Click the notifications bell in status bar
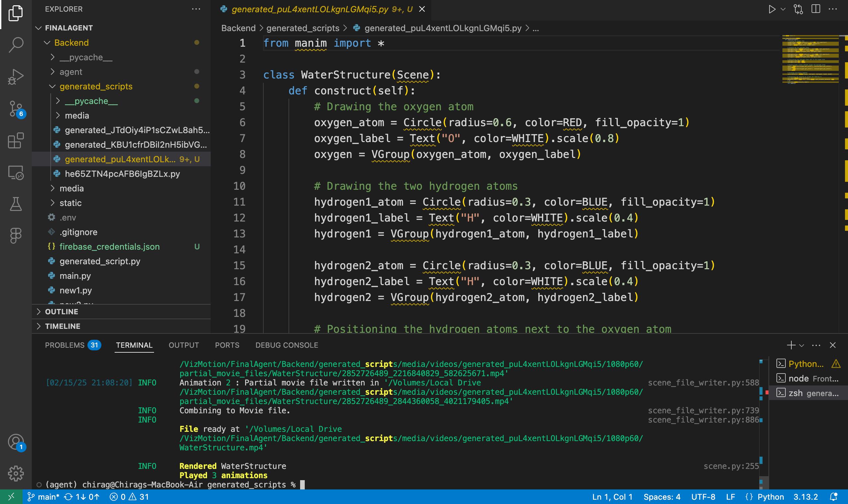This screenshot has height=504, width=848. click(x=833, y=497)
